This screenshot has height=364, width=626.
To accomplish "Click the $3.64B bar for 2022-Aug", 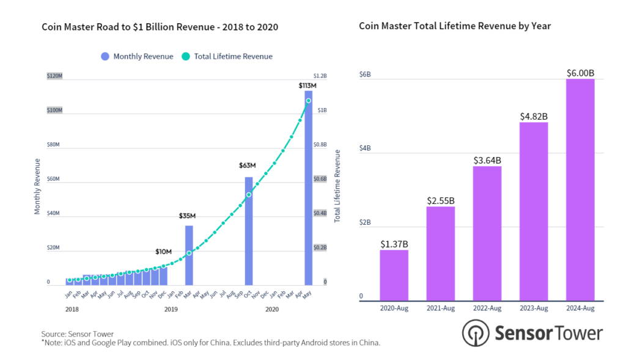I will pos(487,233).
